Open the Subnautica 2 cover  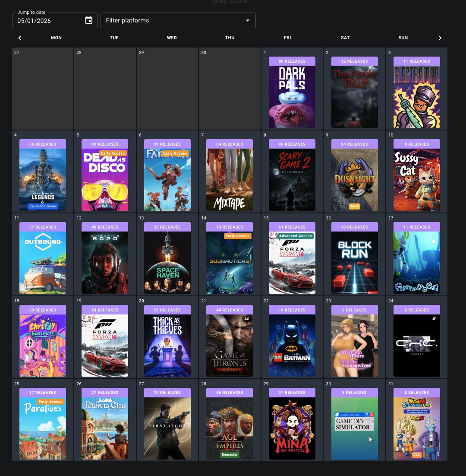pos(230,262)
